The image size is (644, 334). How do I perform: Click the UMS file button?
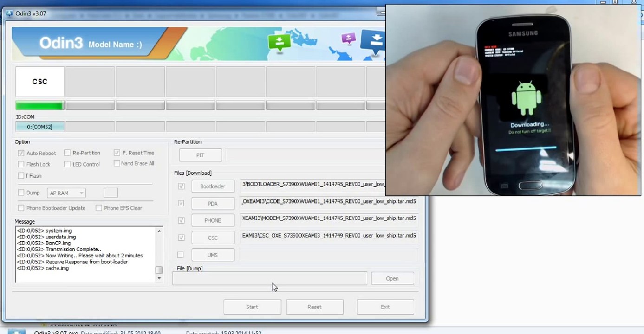[213, 255]
